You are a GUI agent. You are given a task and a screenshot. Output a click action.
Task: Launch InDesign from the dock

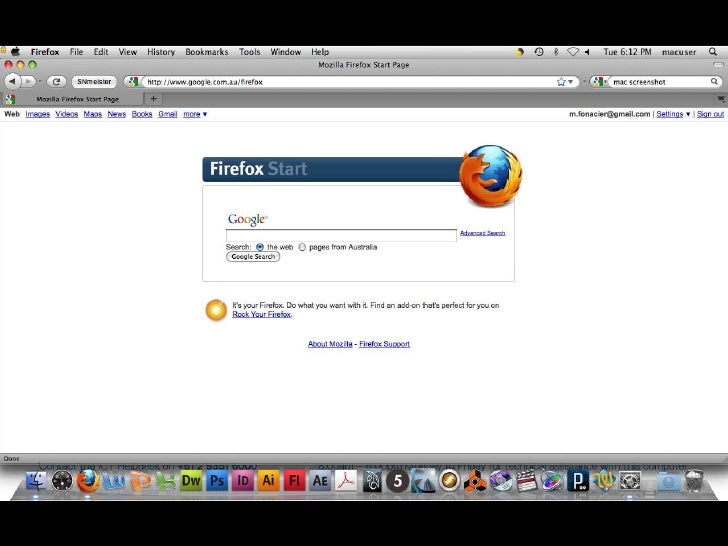pos(243,481)
